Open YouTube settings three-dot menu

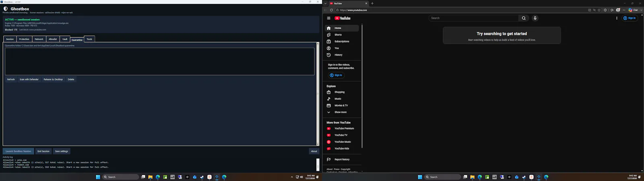(x=617, y=18)
